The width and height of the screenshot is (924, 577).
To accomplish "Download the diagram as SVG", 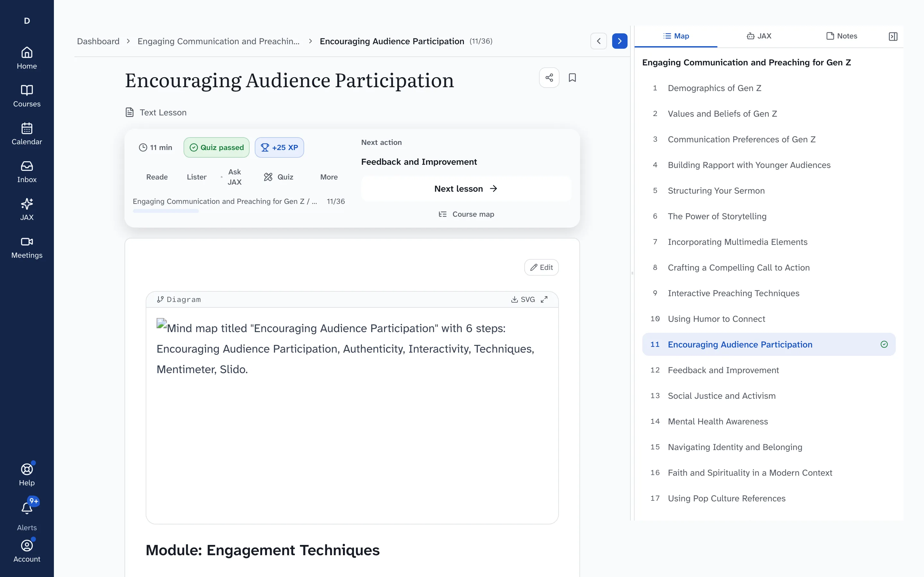I will point(523,299).
